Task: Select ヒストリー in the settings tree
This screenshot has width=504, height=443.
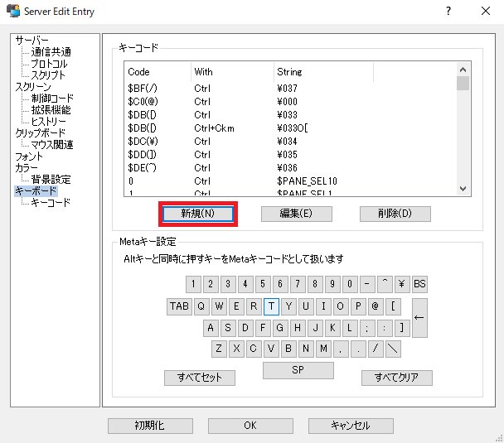Action: (49, 122)
